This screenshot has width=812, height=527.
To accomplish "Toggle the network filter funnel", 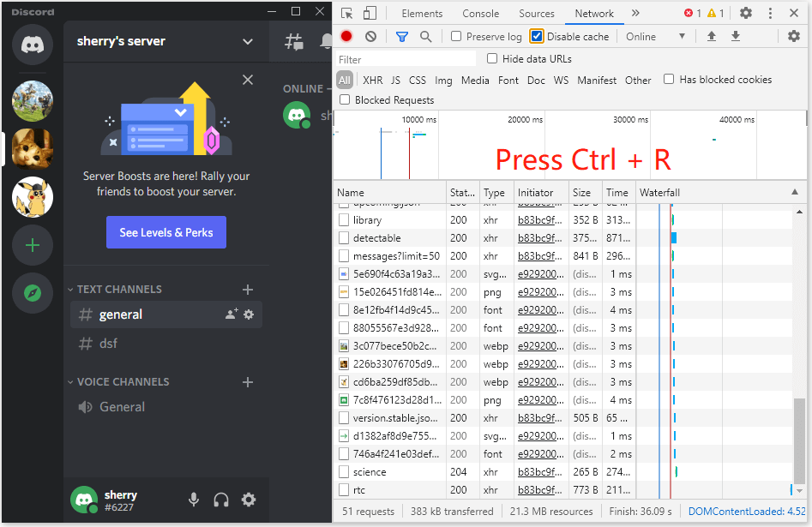I will (x=402, y=36).
